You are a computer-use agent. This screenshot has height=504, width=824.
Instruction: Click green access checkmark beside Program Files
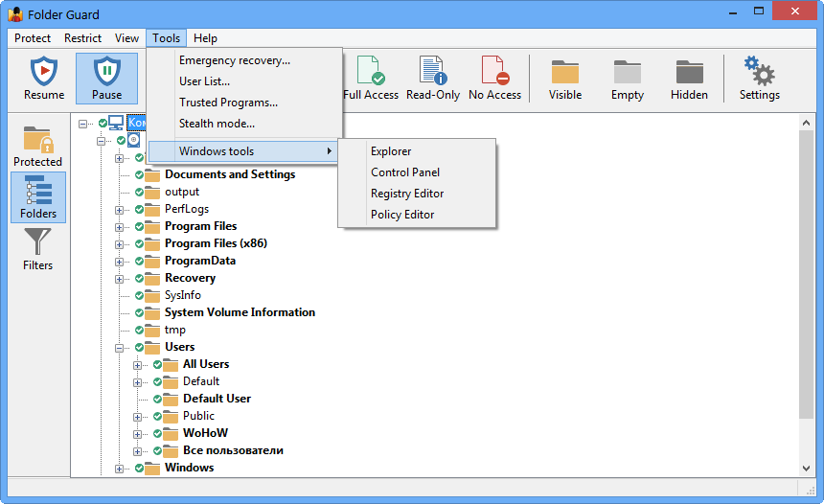pos(139,226)
